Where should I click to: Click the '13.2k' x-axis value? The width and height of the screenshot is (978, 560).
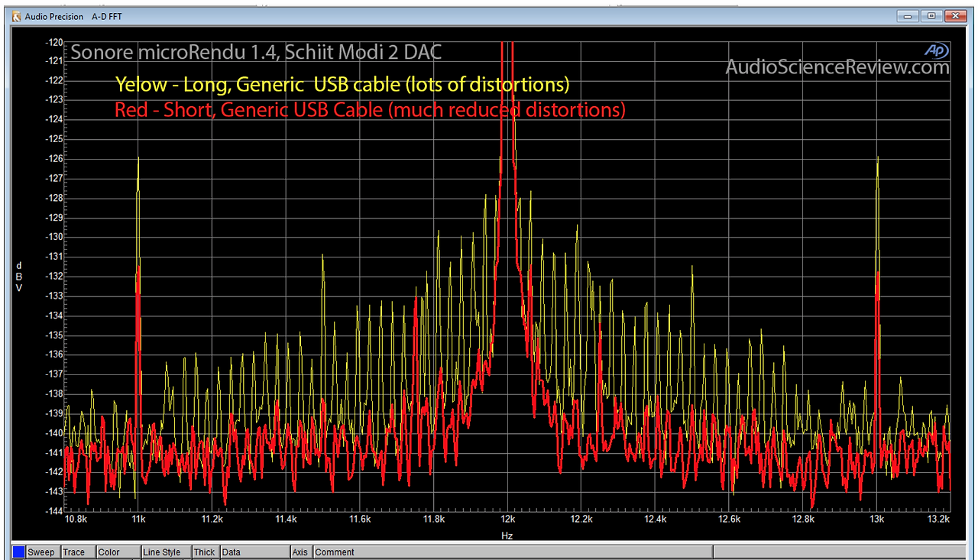[939, 520]
